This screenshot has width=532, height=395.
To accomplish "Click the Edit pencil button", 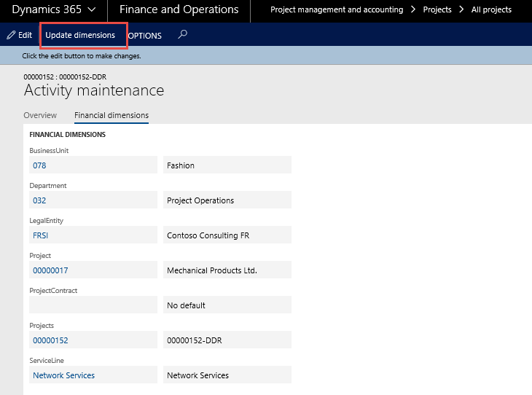I will [x=20, y=35].
